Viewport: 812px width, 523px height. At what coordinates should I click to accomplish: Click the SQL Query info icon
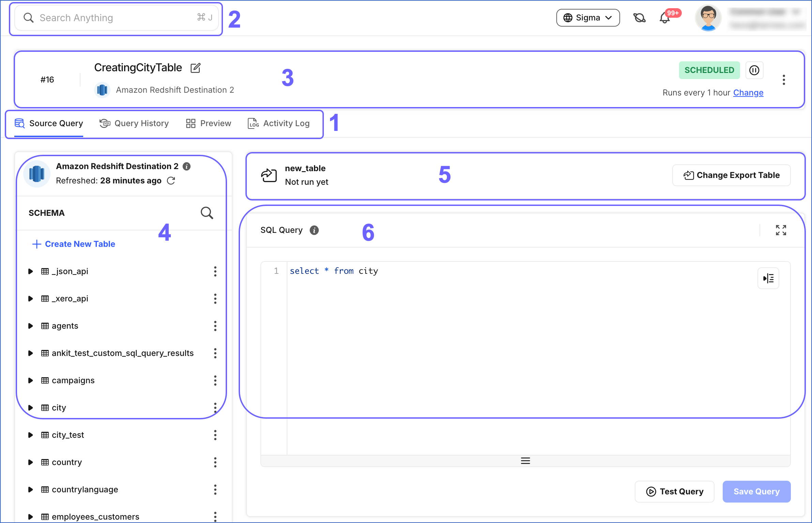314,230
